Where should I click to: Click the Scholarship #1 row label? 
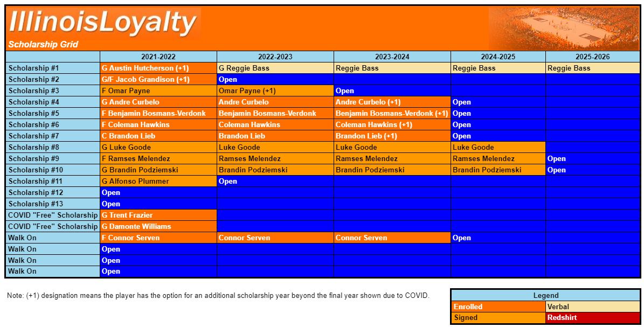[x=53, y=68]
